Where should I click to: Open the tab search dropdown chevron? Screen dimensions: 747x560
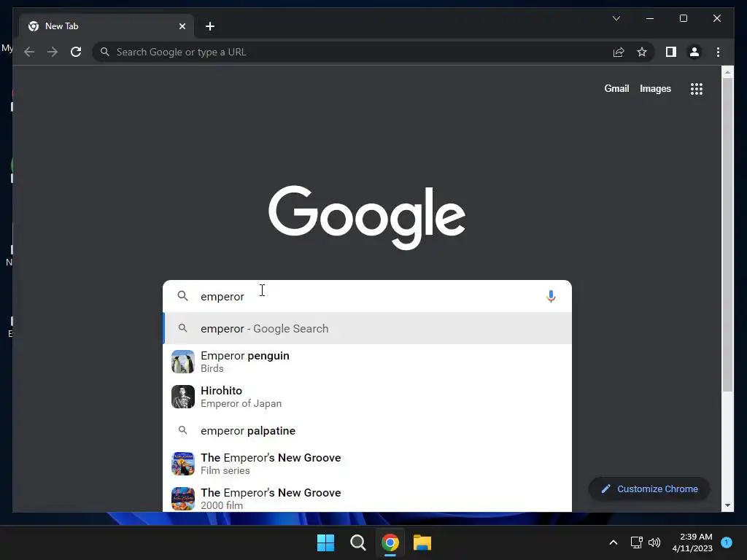pos(616,18)
